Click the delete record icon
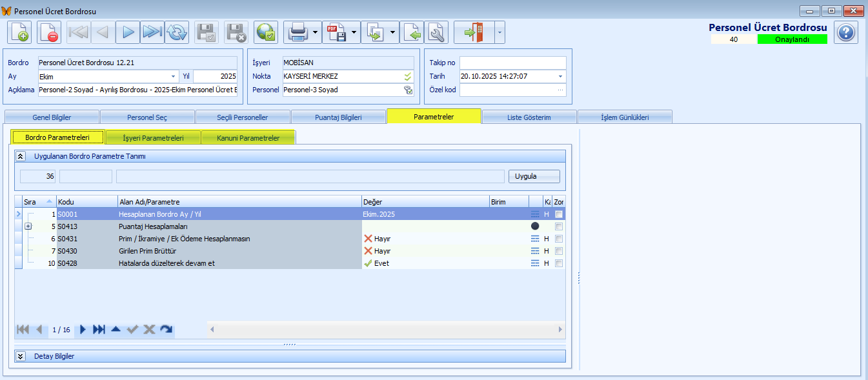Viewport: 868px width, 380px height. tap(49, 32)
